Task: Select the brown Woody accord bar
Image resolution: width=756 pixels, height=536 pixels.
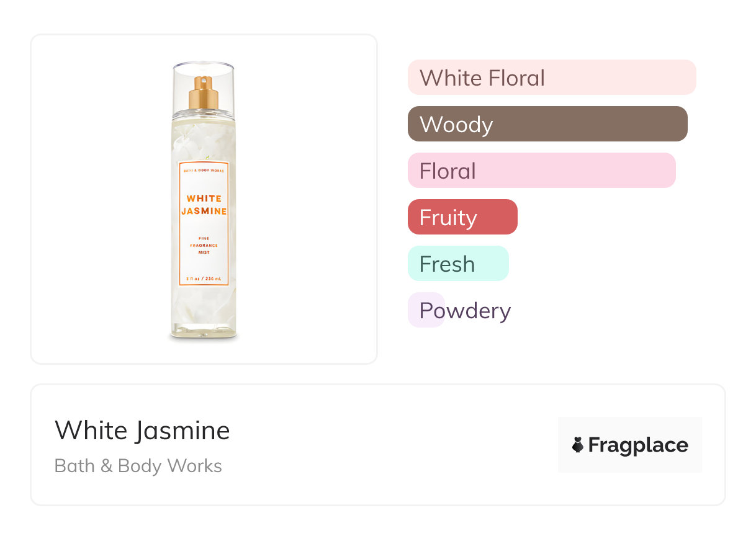Action: click(547, 124)
